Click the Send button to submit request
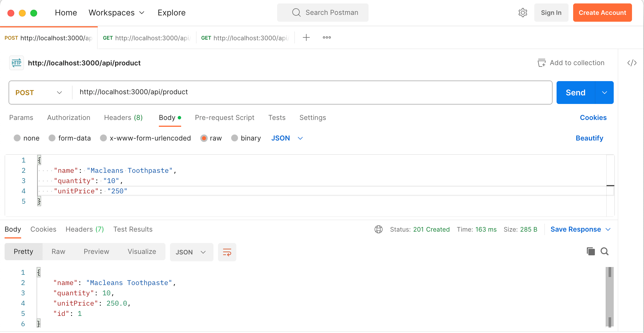The height and width of the screenshot is (333, 644). pyautogui.click(x=576, y=92)
